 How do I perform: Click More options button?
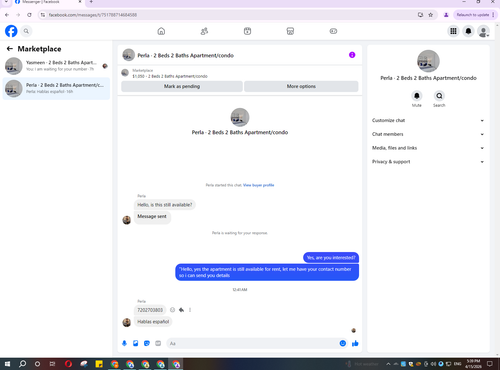[x=301, y=86]
